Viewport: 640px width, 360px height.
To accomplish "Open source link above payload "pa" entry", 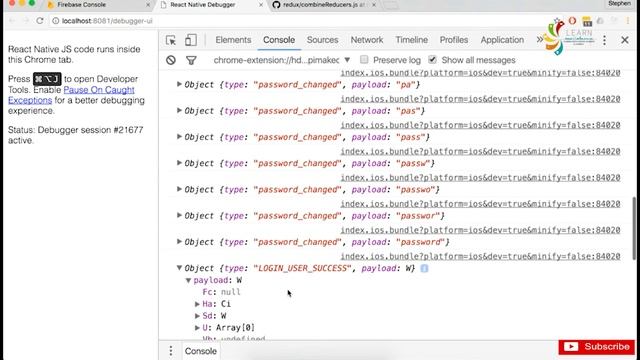I will (480, 73).
